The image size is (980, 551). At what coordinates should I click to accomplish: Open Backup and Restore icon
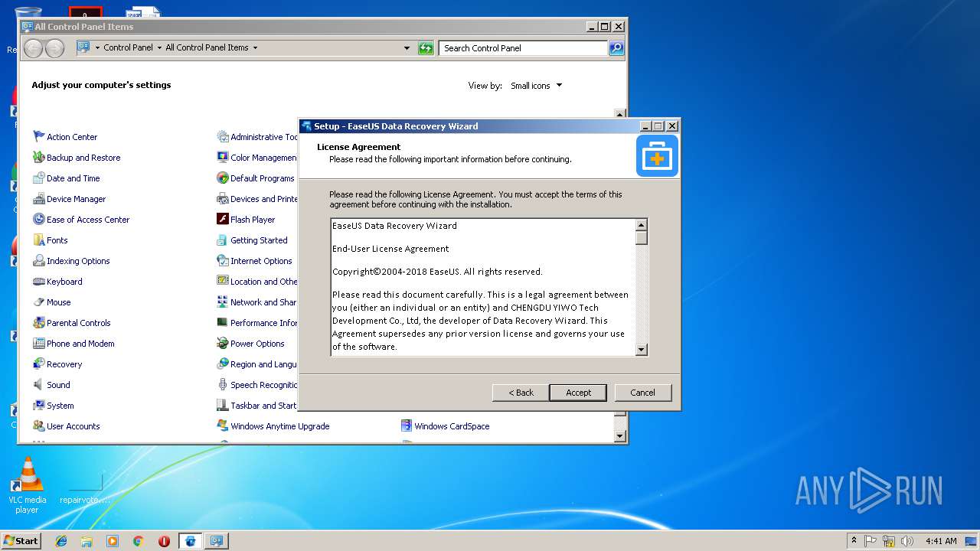[x=39, y=158]
